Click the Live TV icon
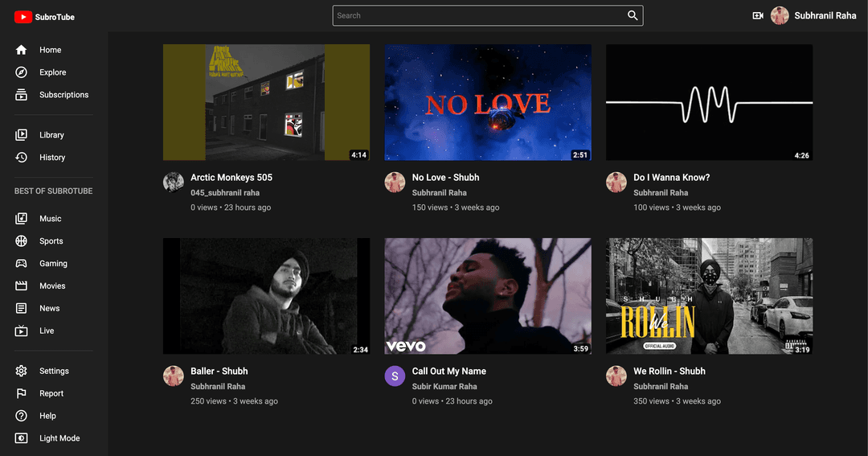 click(21, 331)
